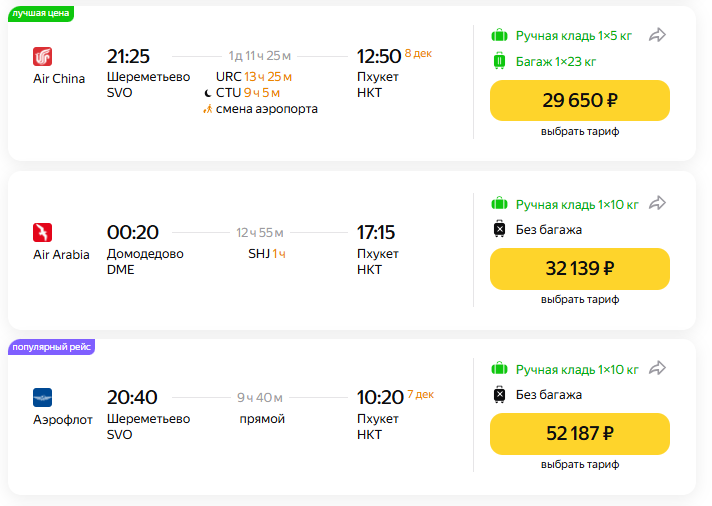Click the 1×5 kg hand luggage icon

click(x=500, y=36)
